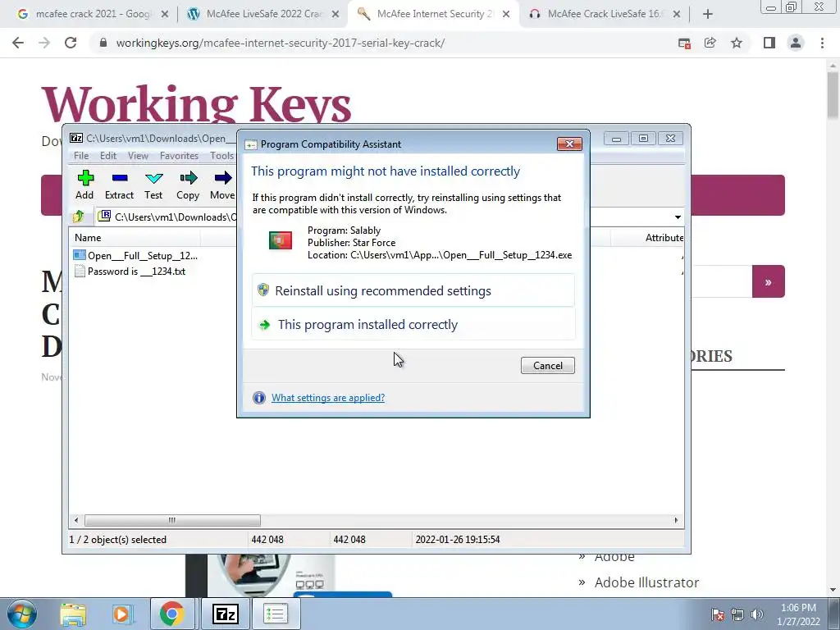Open the Tools menu in 7-Zip
The height and width of the screenshot is (630, 840).
pos(221,155)
